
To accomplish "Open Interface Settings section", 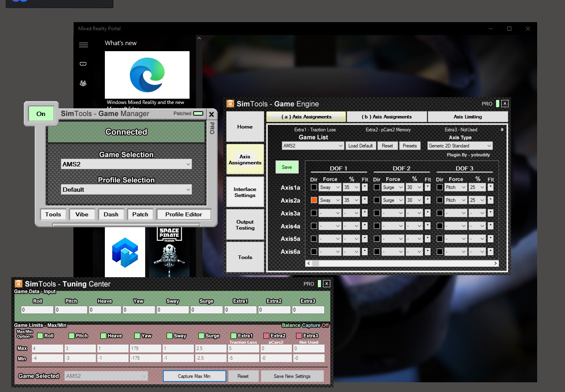I will point(245,192).
